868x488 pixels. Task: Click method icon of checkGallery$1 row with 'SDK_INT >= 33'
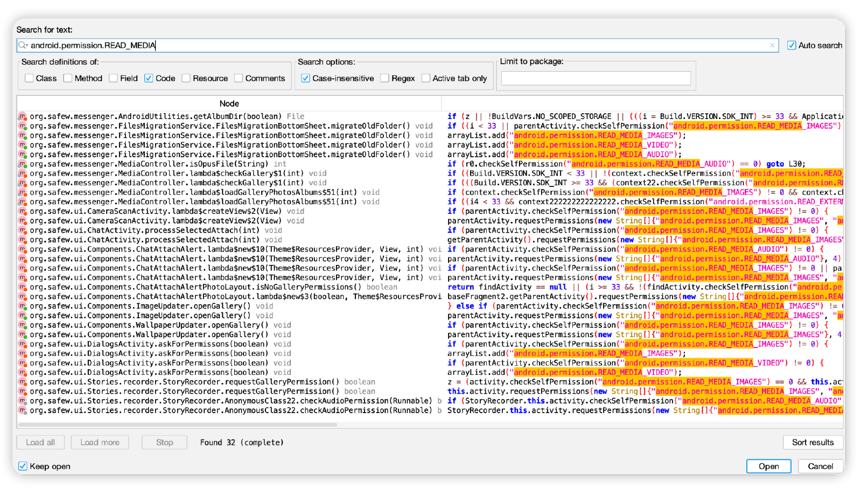(23, 183)
